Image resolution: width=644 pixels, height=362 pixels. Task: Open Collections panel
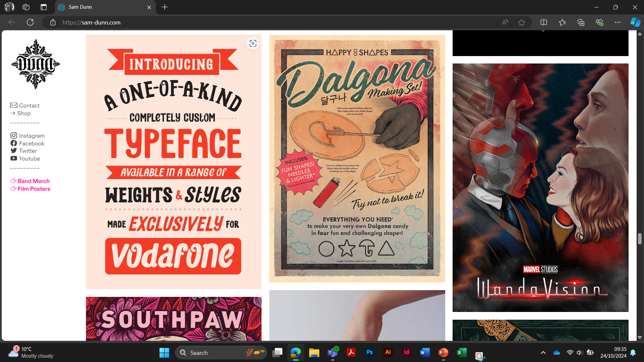[x=581, y=22]
